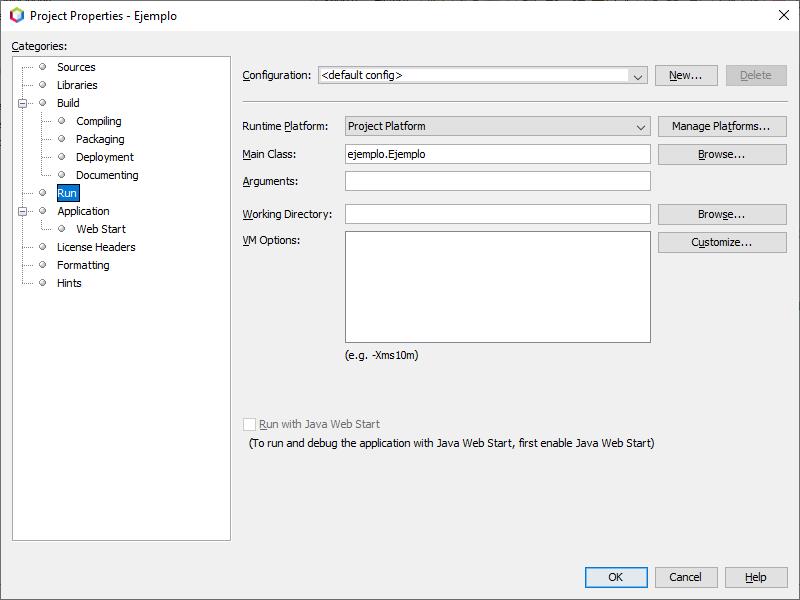Image resolution: width=800 pixels, height=600 pixels.
Task: Collapse the Application tree node
Action: (22, 211)
